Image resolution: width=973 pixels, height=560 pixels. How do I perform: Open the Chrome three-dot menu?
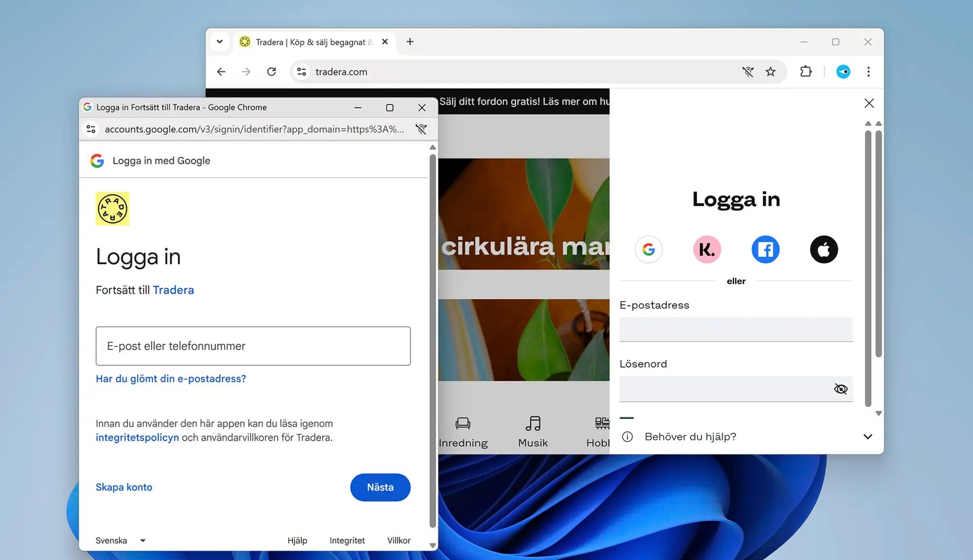868,72
